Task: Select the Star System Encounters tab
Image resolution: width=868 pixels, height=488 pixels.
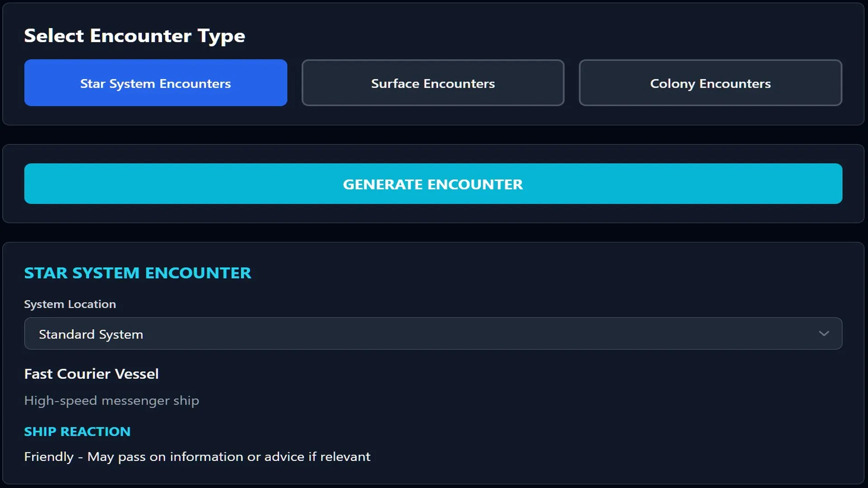Action: pos(156,83)
